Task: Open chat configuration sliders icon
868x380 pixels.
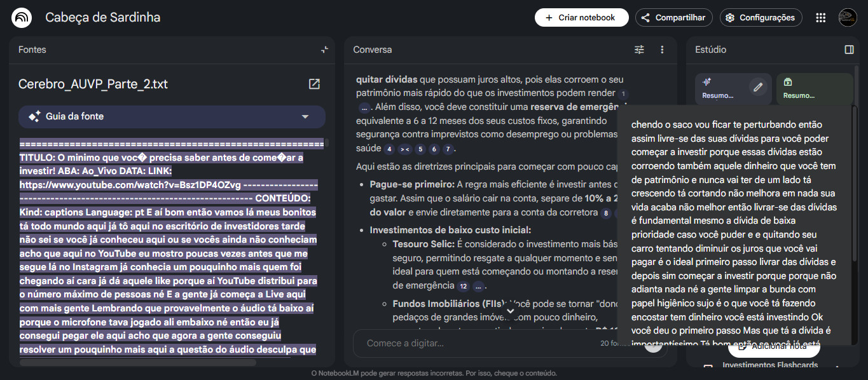Action: (639, 50)
